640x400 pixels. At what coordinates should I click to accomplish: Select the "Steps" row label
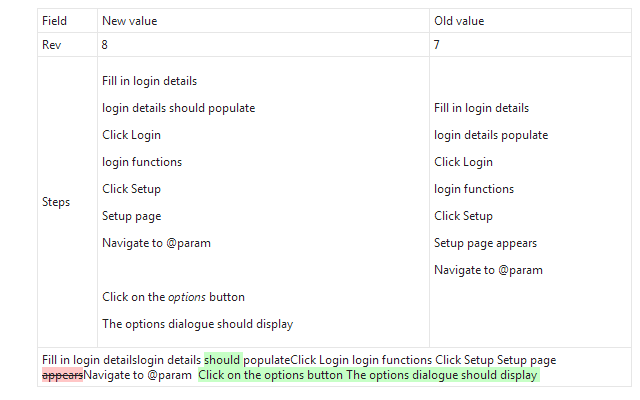pos(56,202)
